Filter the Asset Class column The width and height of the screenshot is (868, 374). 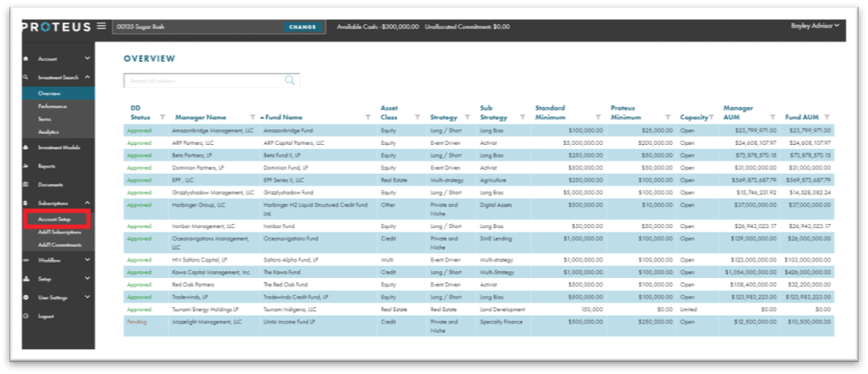coord(418,118)
